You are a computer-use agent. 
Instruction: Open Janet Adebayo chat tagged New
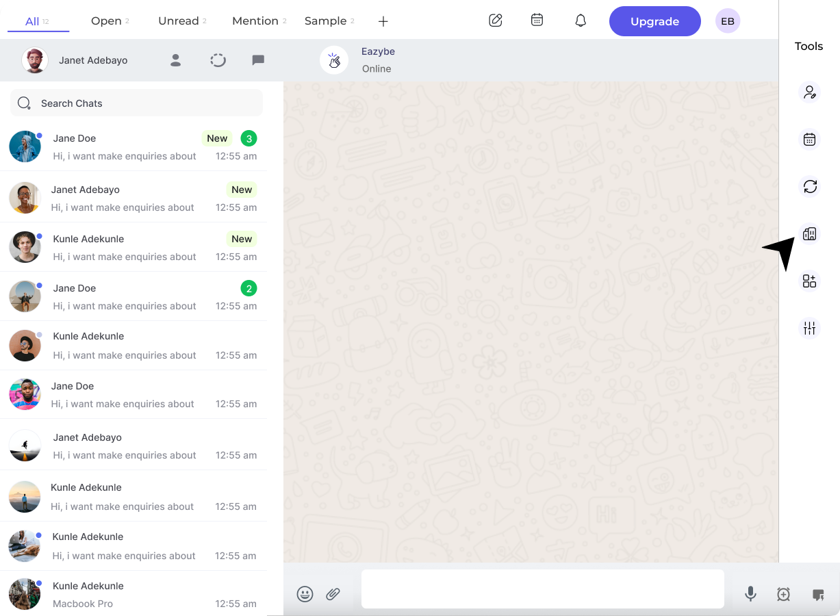click(x=133, y=198)
